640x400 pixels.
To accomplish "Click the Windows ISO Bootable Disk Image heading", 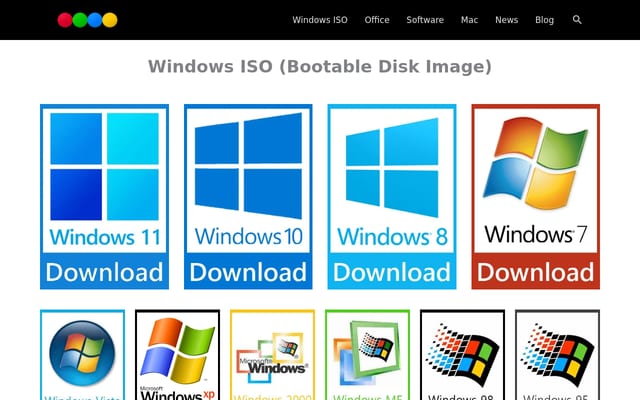I will tap(320, 67).
